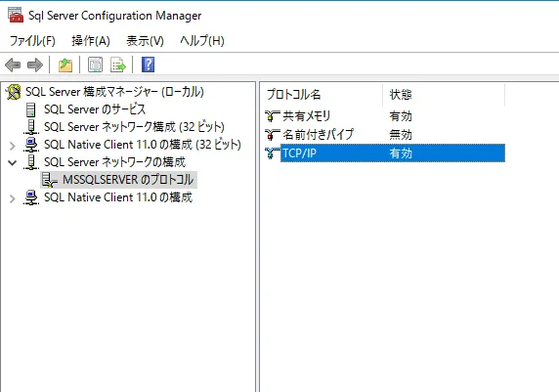Select SQL Server ネットワーク構成 (32 ビット)

coord(134,127)
